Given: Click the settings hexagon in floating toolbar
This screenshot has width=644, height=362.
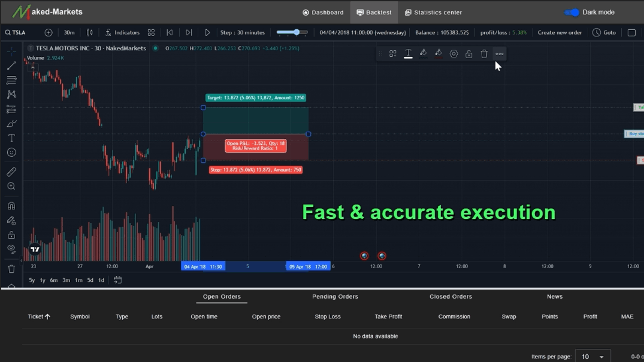Looking at the screenshot, I should [x=453, y=54].
